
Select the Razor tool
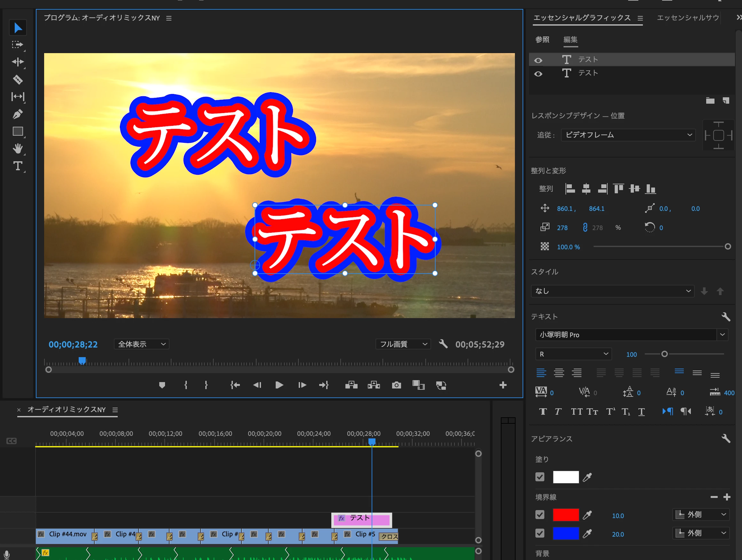tap(18, 80)
